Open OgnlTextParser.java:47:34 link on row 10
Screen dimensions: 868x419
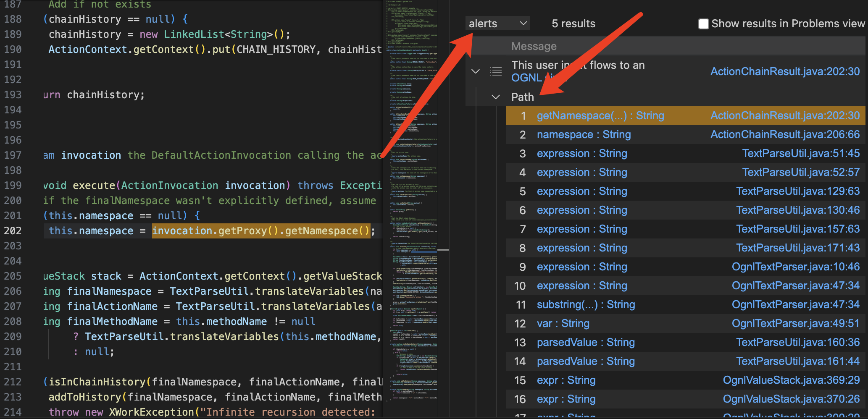(x=796, y=285)
